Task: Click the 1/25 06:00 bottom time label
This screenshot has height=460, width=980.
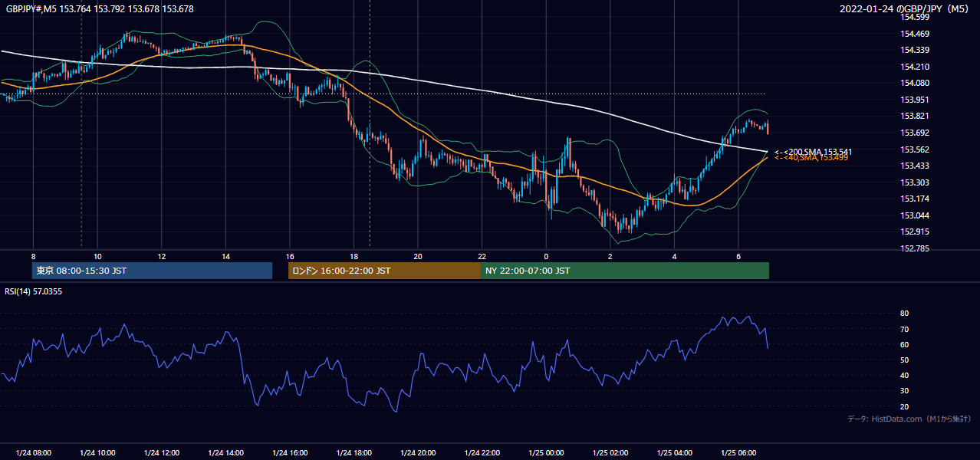Action: coord(738,453)
